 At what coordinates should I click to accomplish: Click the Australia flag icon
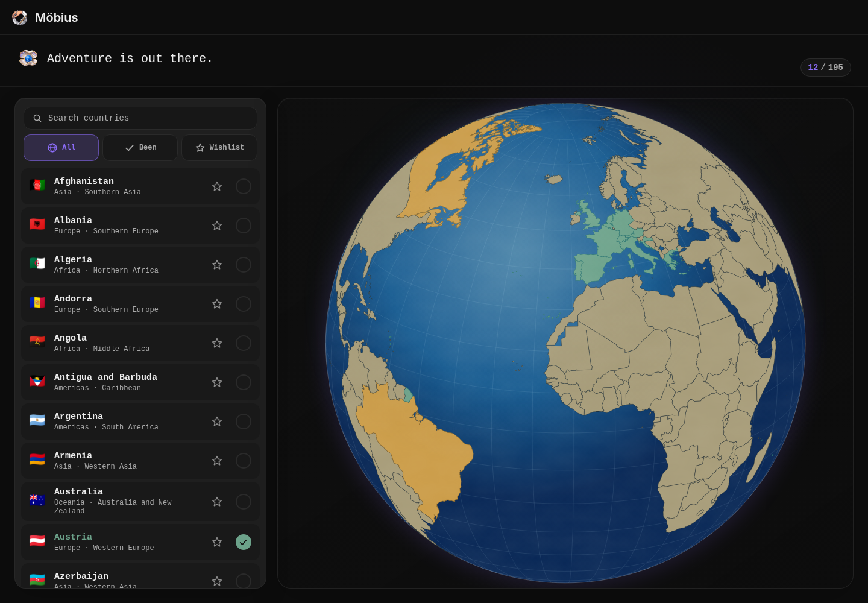37,500
